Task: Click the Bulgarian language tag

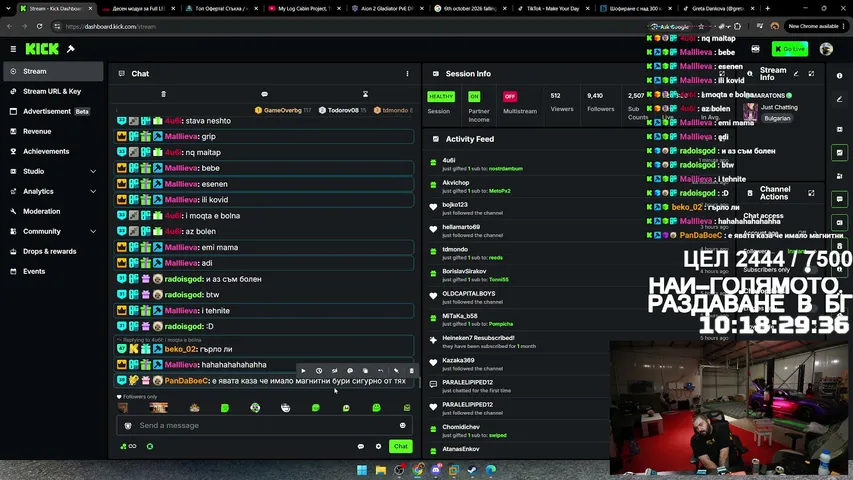Action: click(x=777, y=118)
